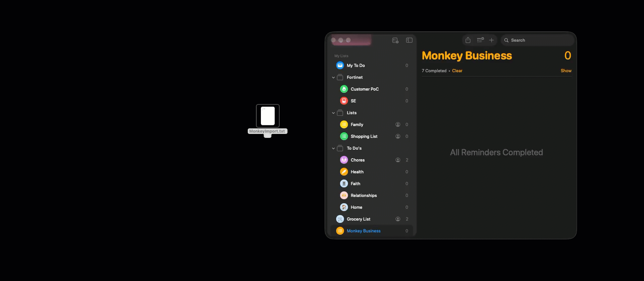
Task: Click the Fortinet folder icon
Action: click(x=340, y=77)
